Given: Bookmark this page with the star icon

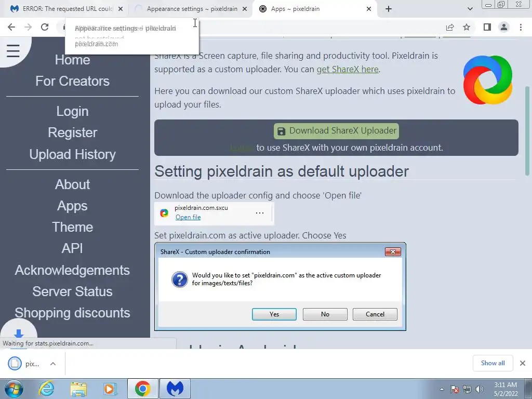Looking at the screenshot, I should pyautogui.click(x=467, y=27).
